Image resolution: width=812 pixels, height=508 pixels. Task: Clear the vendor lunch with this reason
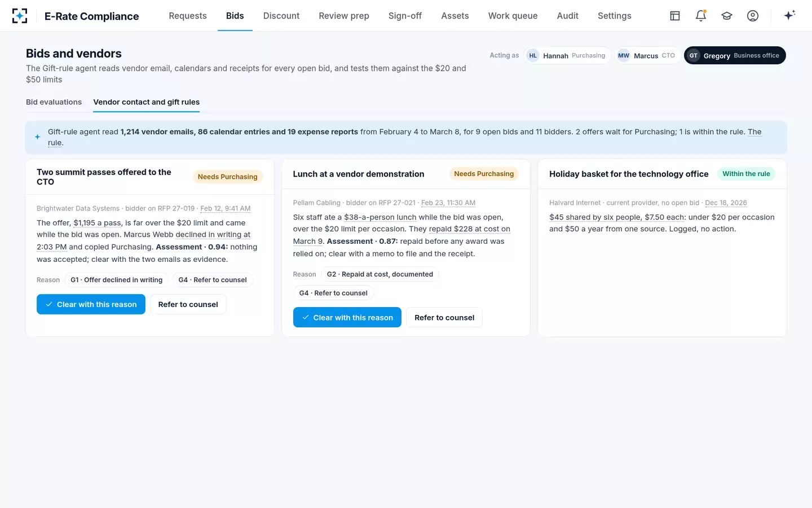(x=347, y=317)
